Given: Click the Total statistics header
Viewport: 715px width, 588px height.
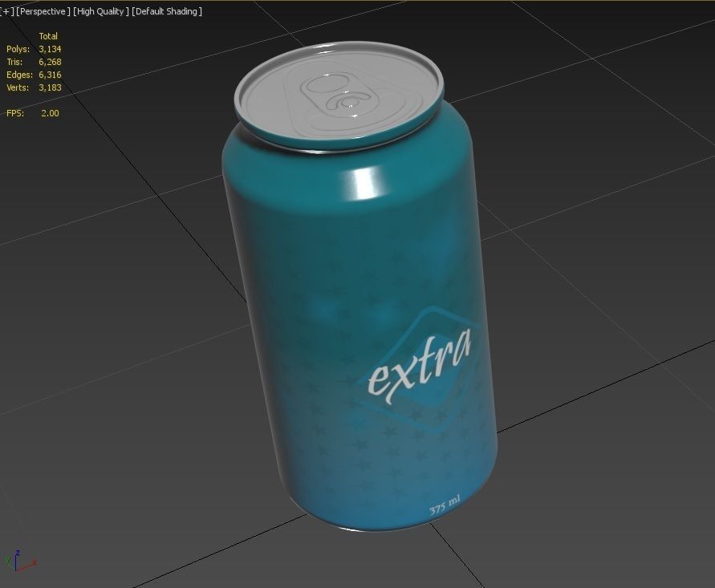Looking at the screenshot, I should [48, 36].
